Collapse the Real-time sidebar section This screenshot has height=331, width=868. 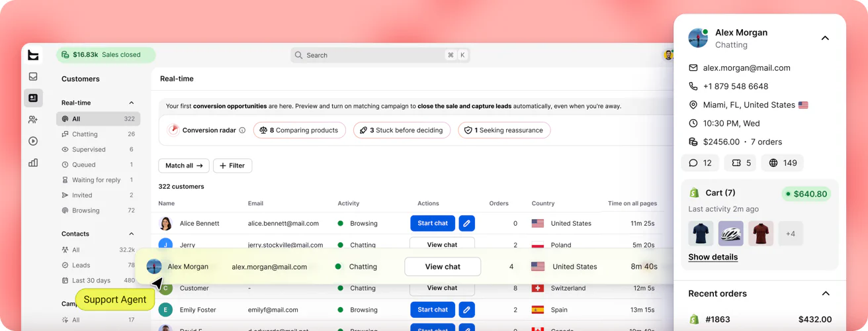(131, 103)
